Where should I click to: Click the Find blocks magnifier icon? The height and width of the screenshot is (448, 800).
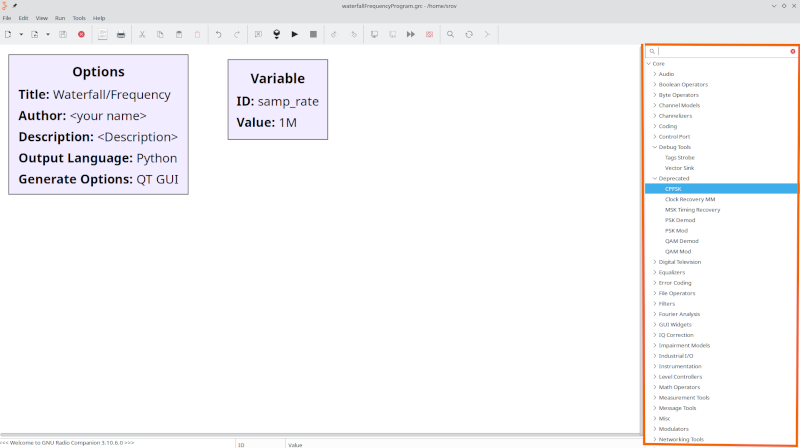pyautogui.click(x=450, y=34)
